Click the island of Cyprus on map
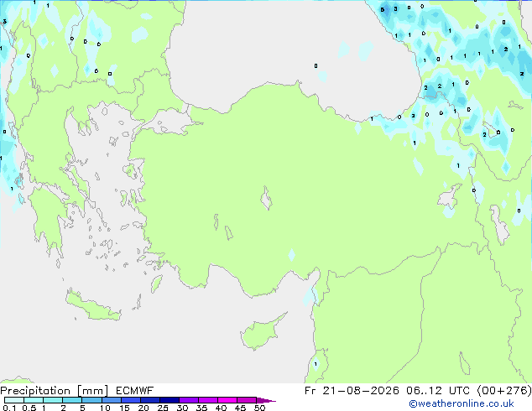Viewport: 532px width, 411px height. pyautogui.click(x=261, y=332)
